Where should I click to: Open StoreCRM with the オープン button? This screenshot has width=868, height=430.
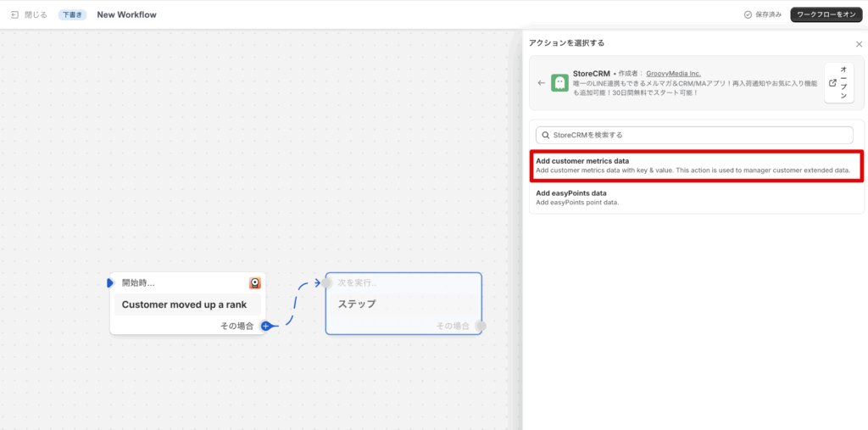coord(839,82)
